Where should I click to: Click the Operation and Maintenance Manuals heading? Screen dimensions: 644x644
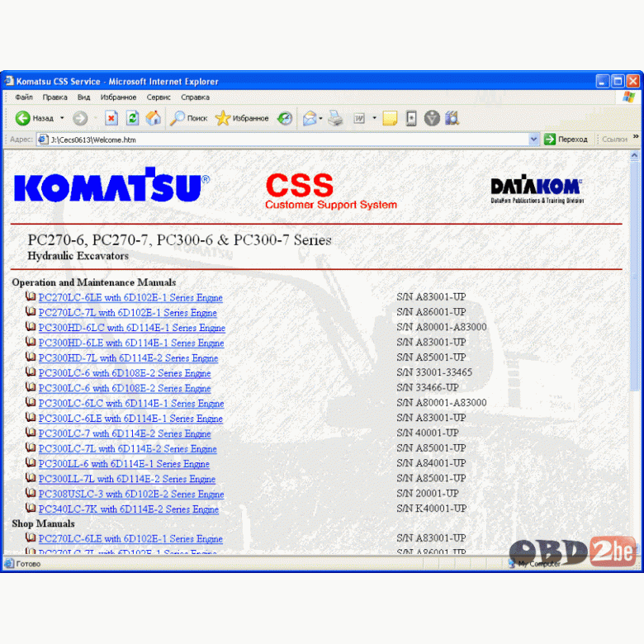93,282
